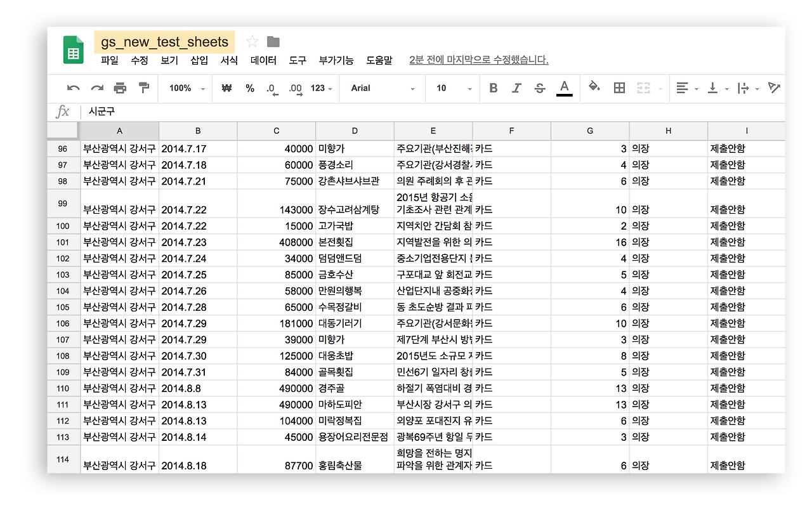This screenshot has width=812, height=529.
Task: Open the 도움말 menu
Action: pyautogui.click(x=379, y=60)
